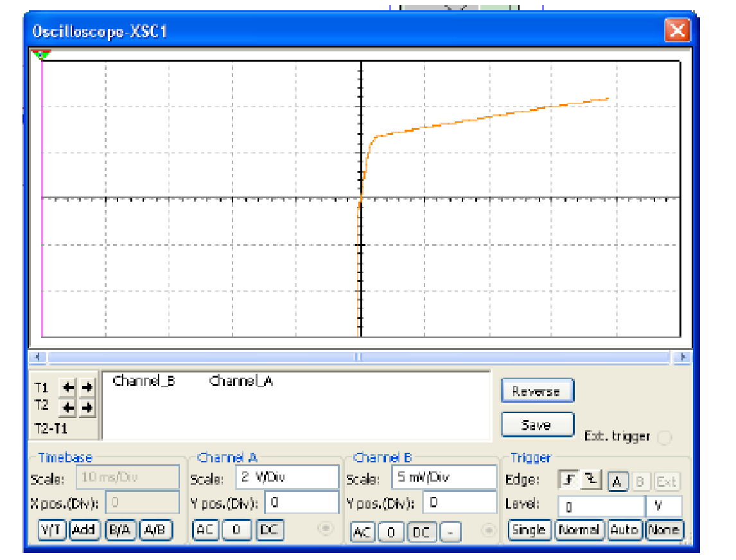Shift cursor T2 right with arrow
The image size is (736, 560).
[x=87, y=407]
